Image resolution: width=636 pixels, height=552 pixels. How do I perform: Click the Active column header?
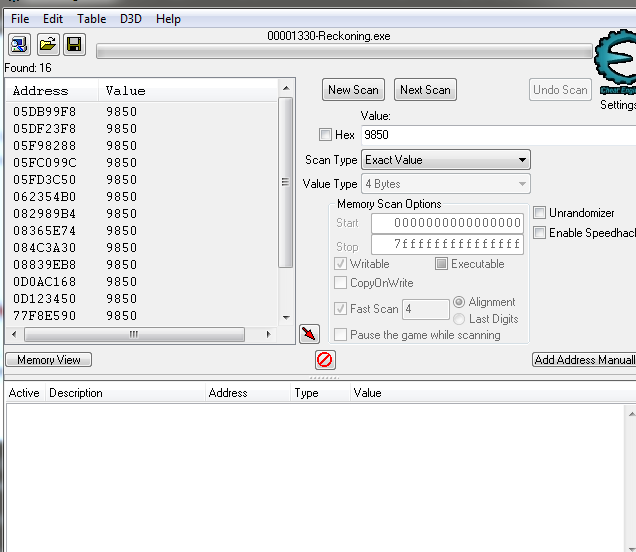point(24,393)
